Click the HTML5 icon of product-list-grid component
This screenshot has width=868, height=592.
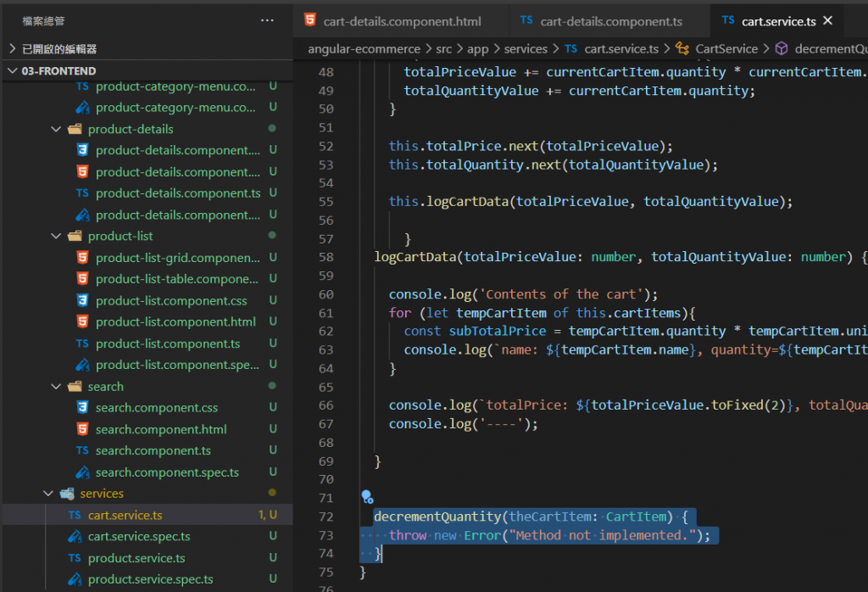(x=82, y=258)
